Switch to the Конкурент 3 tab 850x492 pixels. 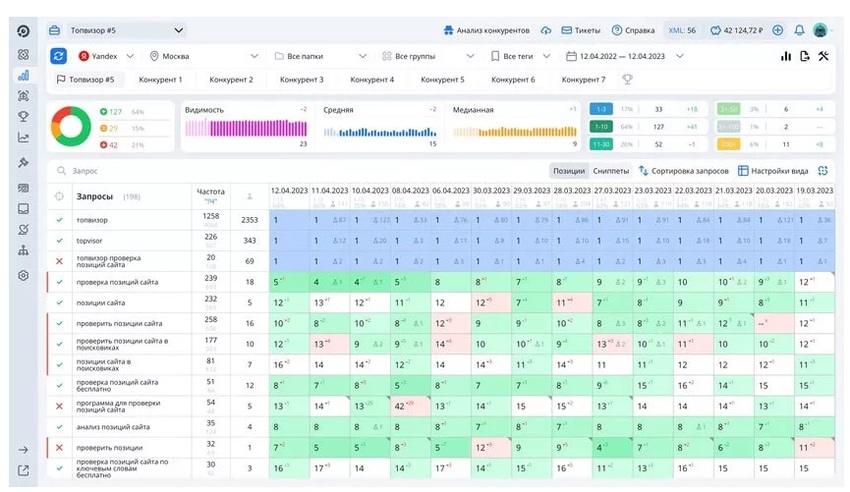point(301,80)
